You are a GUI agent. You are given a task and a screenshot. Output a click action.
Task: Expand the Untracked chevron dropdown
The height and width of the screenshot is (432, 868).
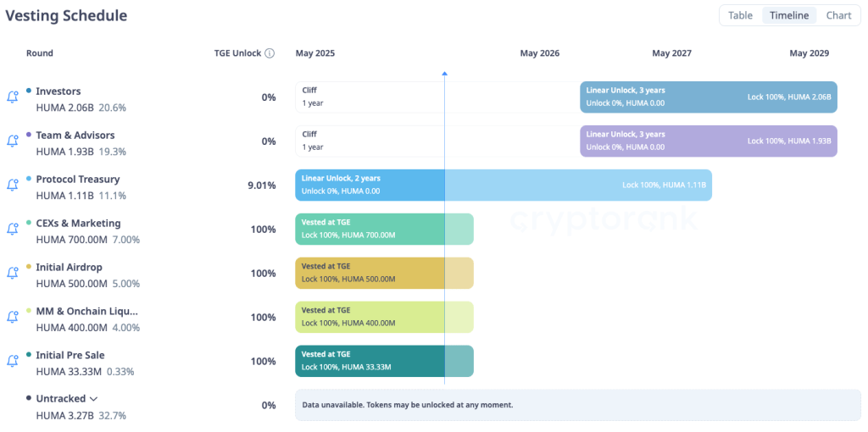pos(93,399)
